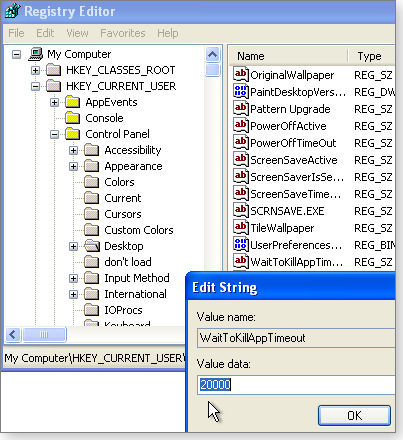The width and height of the screenshot is (403, 440).
Task: Select the Custom Colors tree label
Action: click(x=139, y=230)
